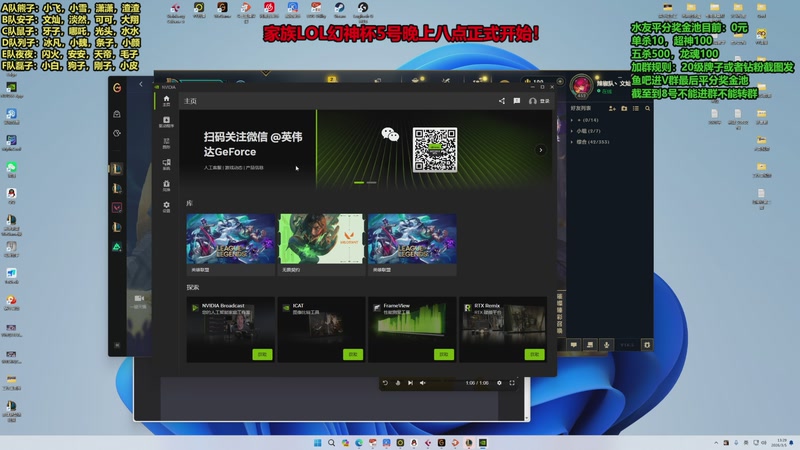
Task: Click the shop icon in left launcher sidebar
Action: [117, 114]
